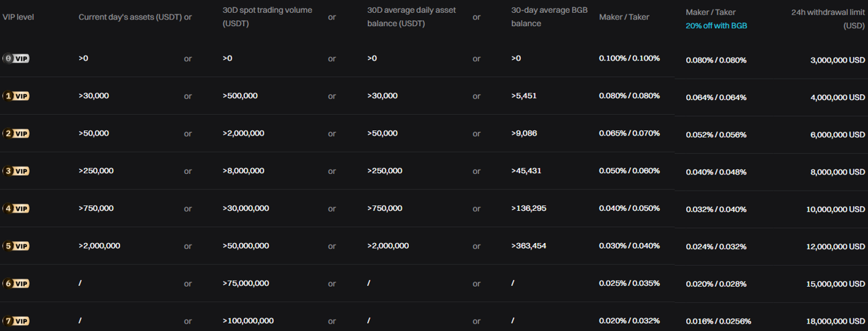
Task: Select the VIP 4 level badge
Action: click(16, 209)
